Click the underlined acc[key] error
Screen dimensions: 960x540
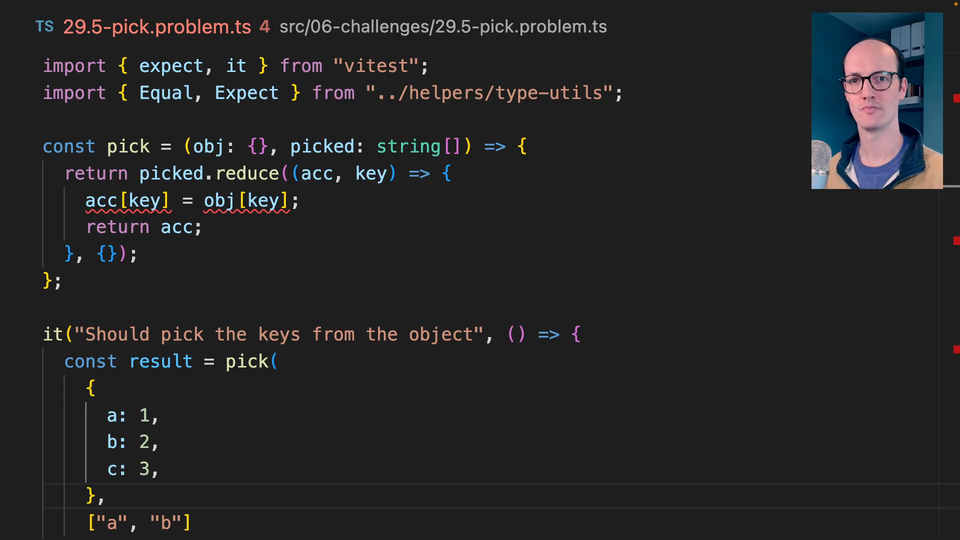127,201
